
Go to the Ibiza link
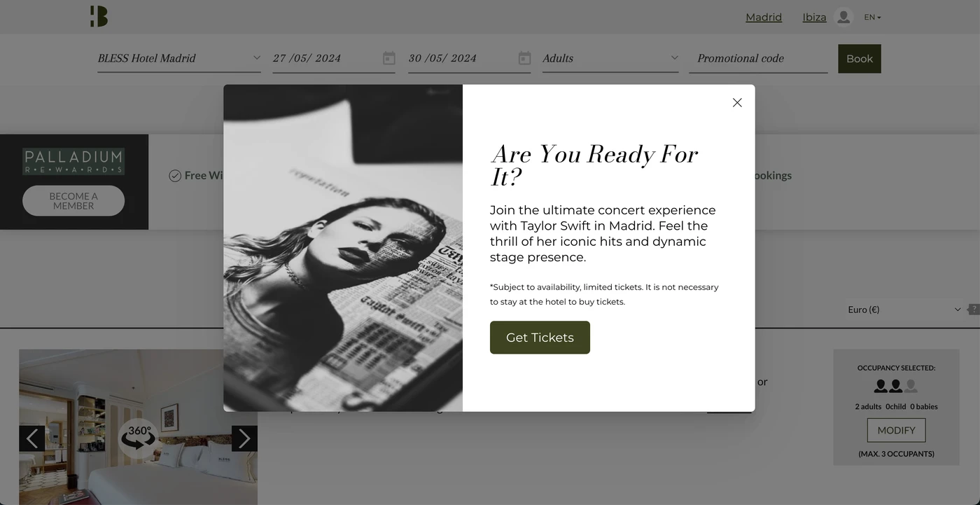point(814,17)
